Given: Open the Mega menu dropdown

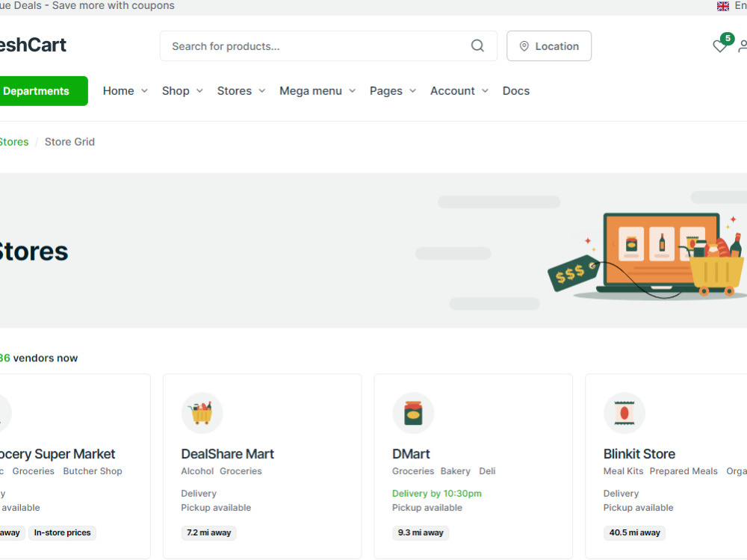Looking at the screenshot, I should click(x=317, y=90).
